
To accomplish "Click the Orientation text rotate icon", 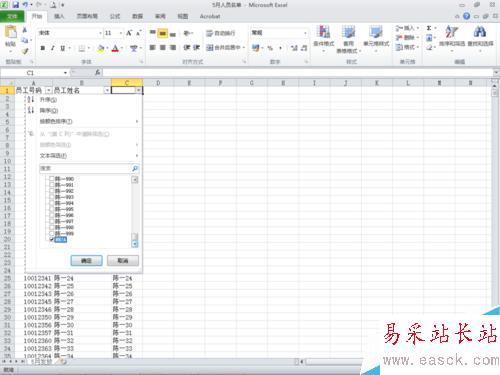I will pos(187,33).
